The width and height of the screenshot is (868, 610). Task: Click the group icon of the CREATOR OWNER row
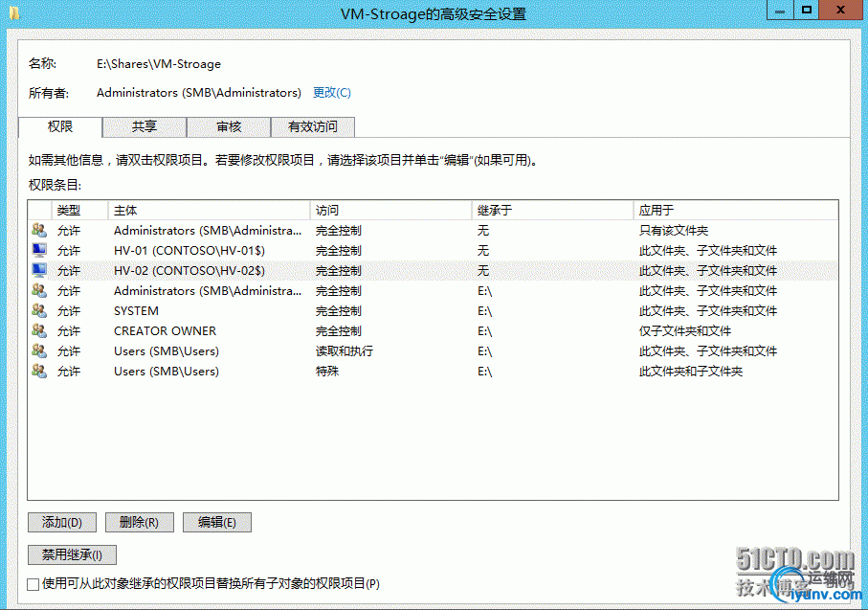[x=38, y=330]
